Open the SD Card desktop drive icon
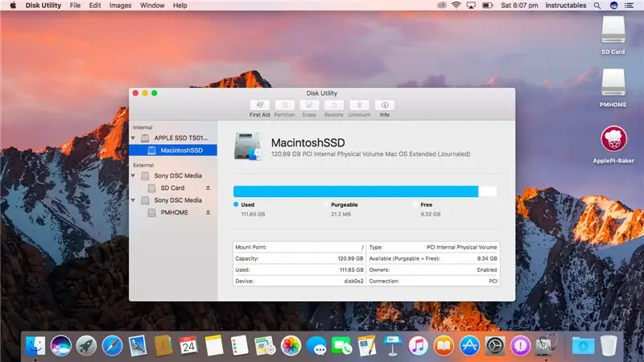The width and height of the screenshot is (644, 362). (x=613, y=30)
